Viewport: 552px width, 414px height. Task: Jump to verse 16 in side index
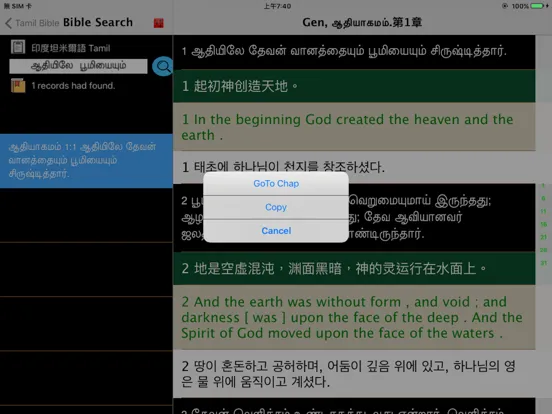(544, 224)
